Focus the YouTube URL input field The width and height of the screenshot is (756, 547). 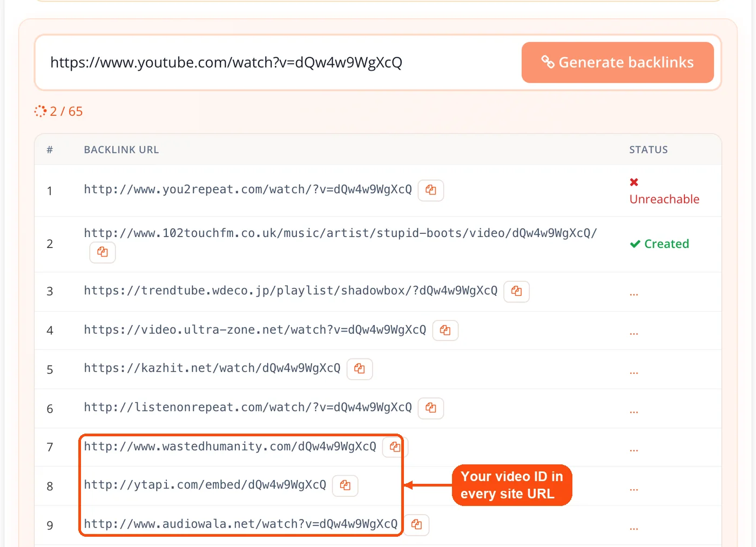278,63
